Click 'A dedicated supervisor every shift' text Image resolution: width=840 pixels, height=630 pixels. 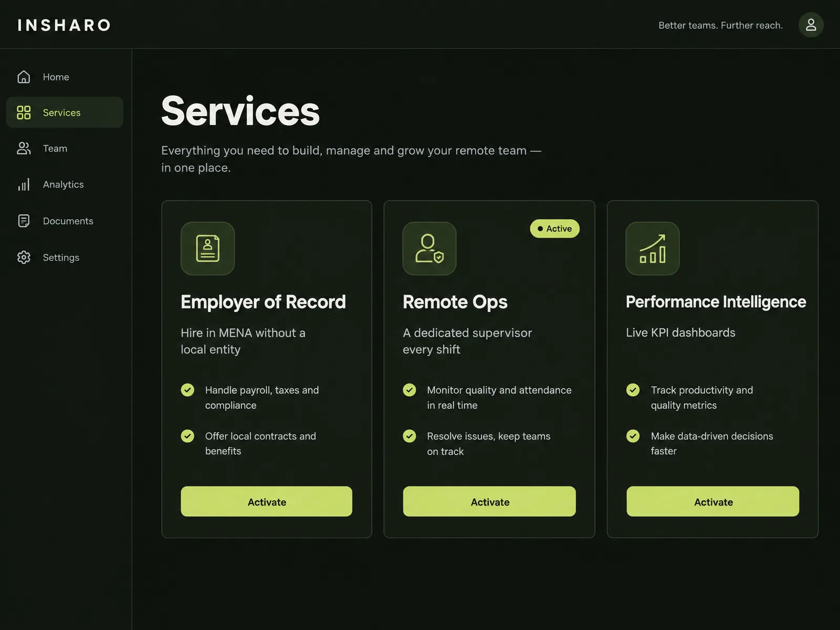point(467,341)
